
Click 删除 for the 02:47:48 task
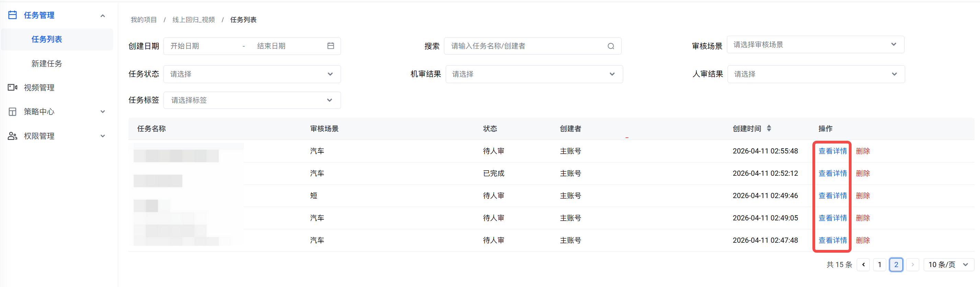(863, 240)
